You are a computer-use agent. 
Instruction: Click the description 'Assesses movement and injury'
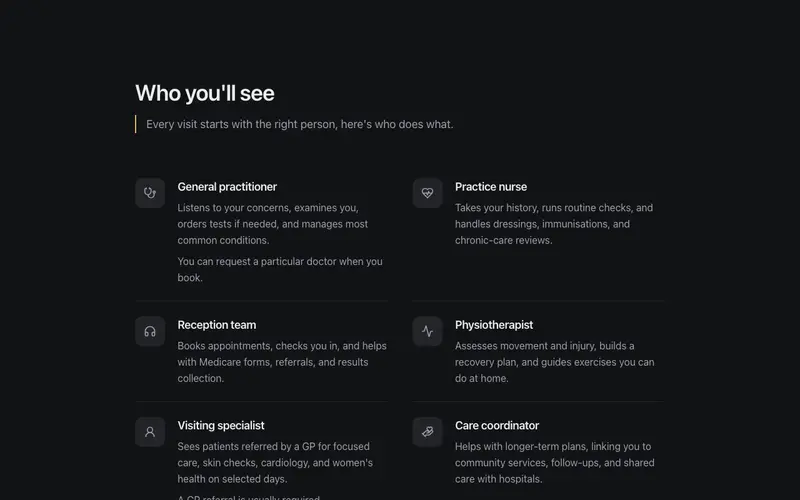point(555,362)
